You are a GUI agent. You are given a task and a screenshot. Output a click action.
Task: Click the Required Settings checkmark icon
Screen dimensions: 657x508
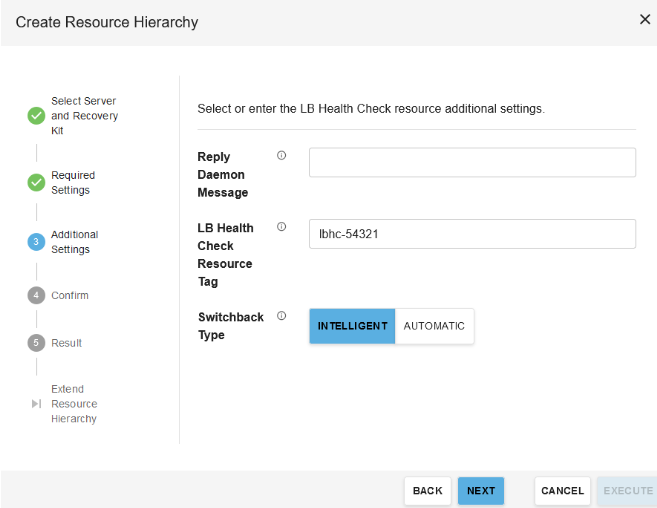coord(36,183)
